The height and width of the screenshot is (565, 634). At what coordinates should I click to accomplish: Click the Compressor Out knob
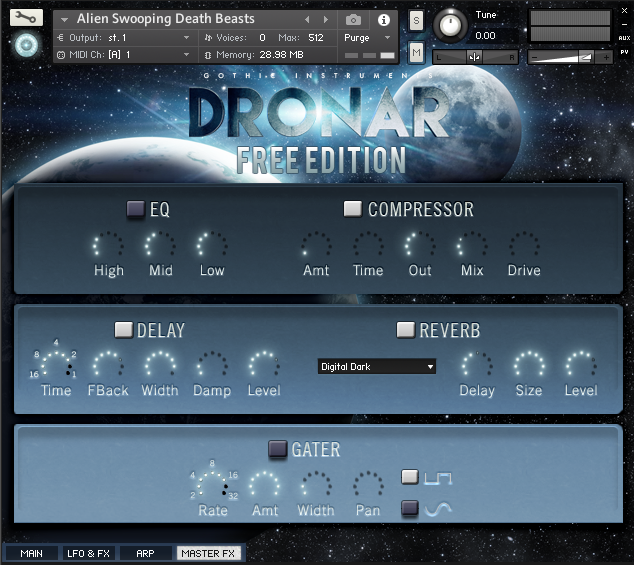(421, 245)
